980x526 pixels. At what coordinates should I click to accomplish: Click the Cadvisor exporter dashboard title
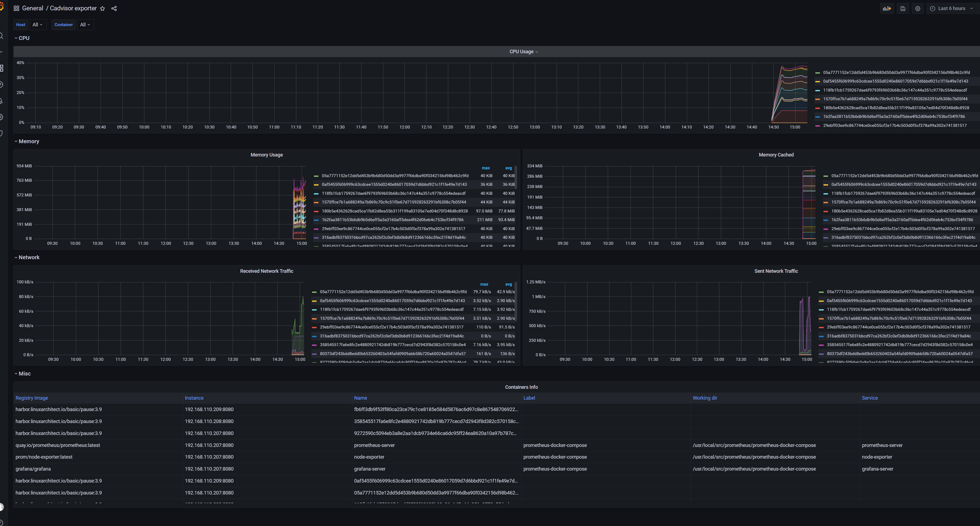(x=73, y=8)
